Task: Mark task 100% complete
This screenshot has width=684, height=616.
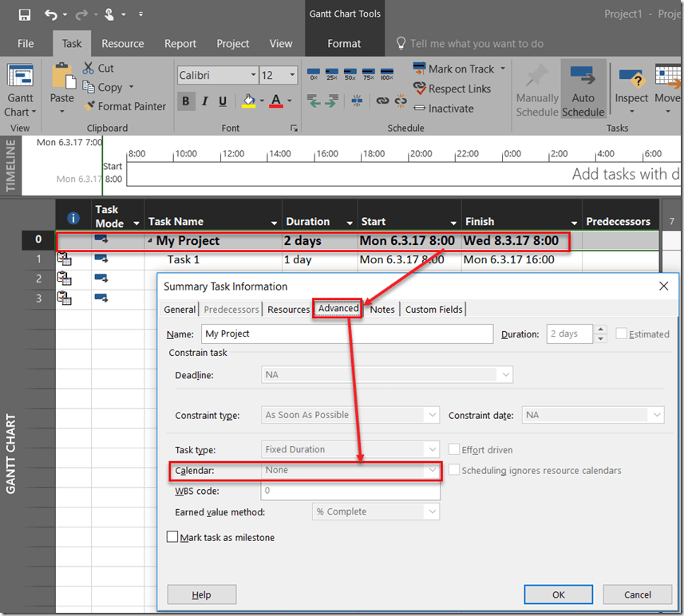Action: [386, 75]
